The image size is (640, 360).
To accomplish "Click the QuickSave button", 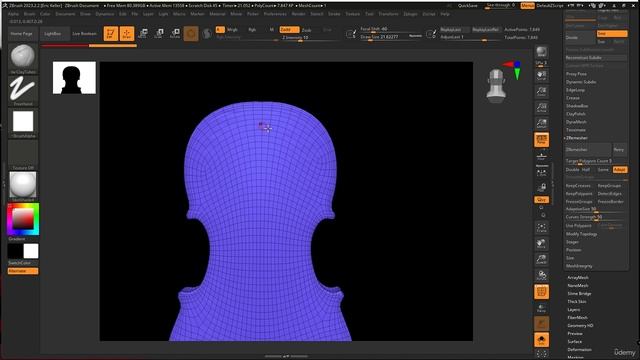I will pos(468,6).
